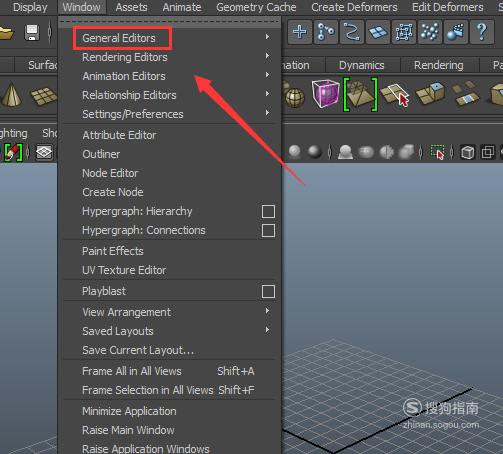Click the overlapping squares panel icon
Viewport: 503px width, 454px height.
coord(487,153)
